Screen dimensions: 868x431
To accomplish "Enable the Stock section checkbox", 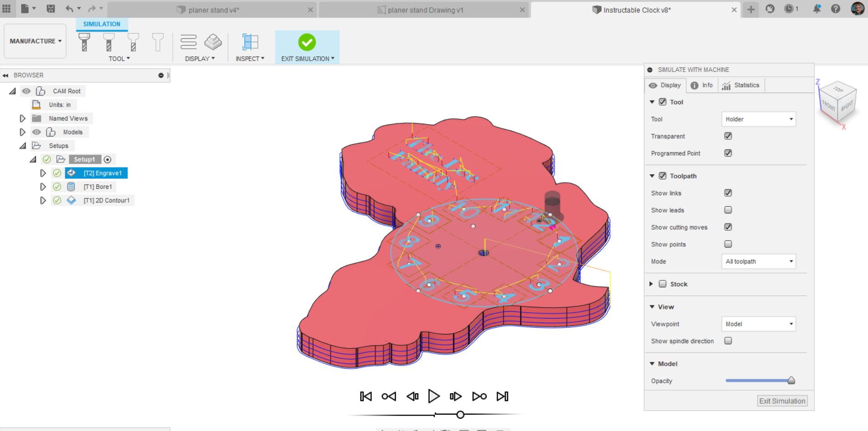I will [x=663, y=284].
